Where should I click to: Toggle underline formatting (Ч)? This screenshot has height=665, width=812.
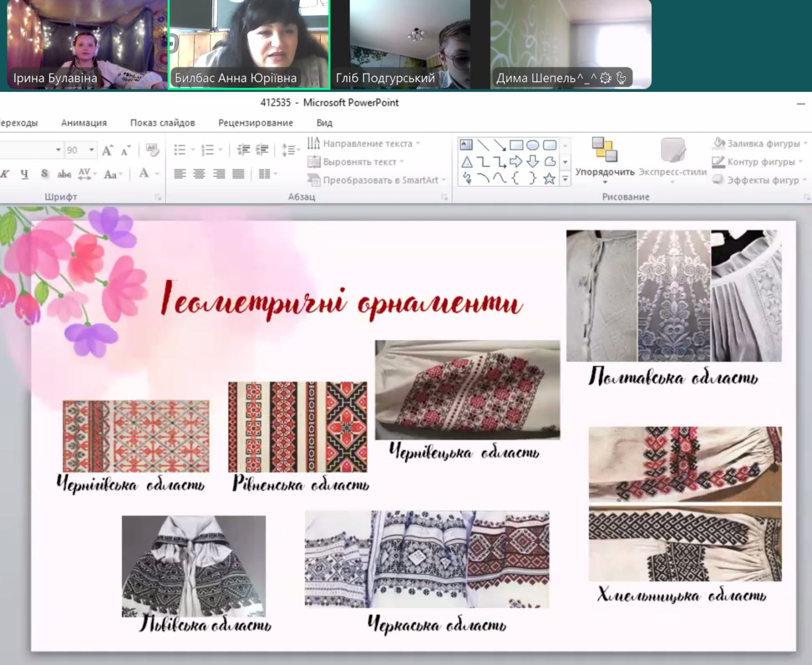pos(24,174)
